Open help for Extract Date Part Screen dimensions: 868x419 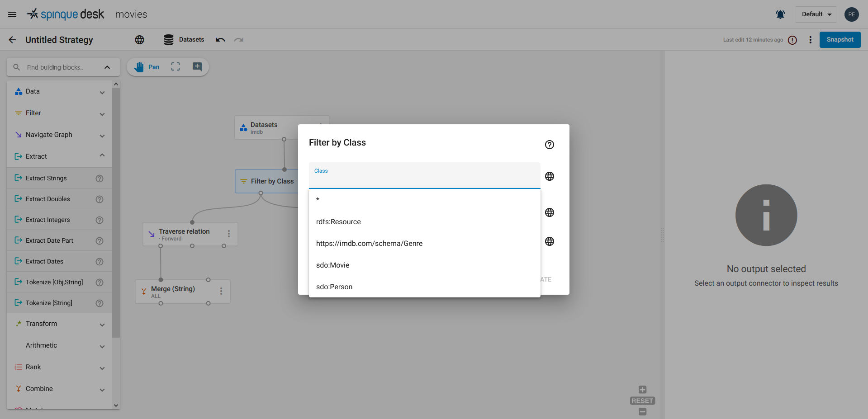point(100,241)
